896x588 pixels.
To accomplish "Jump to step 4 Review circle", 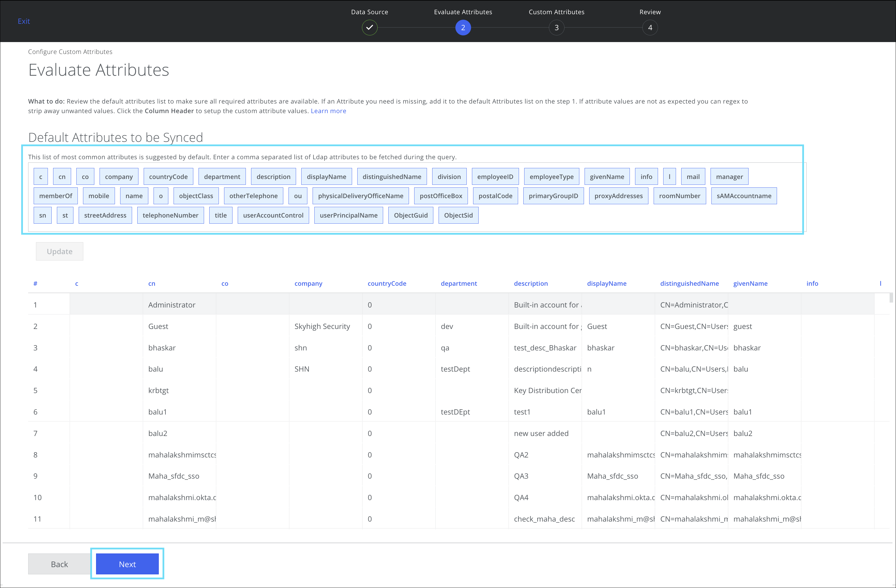I will 649,28.
